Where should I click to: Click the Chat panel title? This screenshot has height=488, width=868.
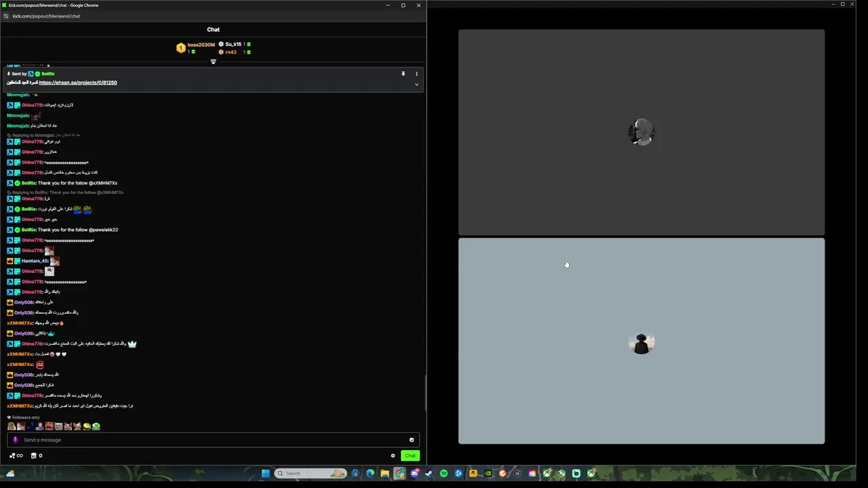coord(213,30)
